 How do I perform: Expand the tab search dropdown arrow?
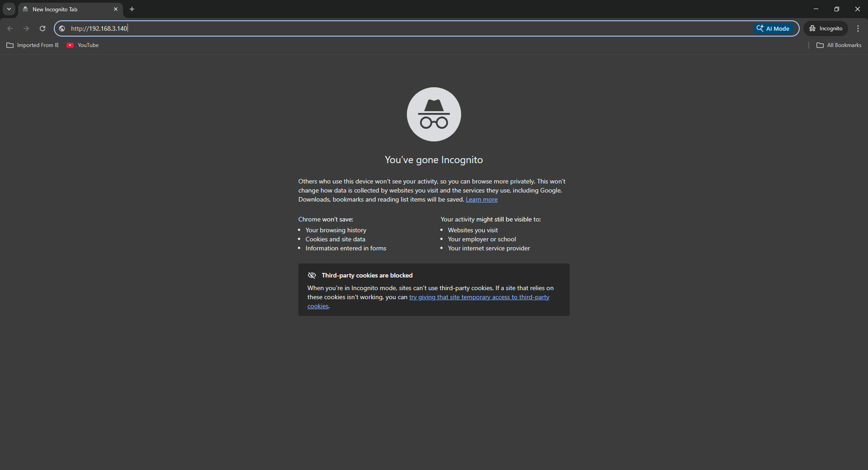[9, 9]
